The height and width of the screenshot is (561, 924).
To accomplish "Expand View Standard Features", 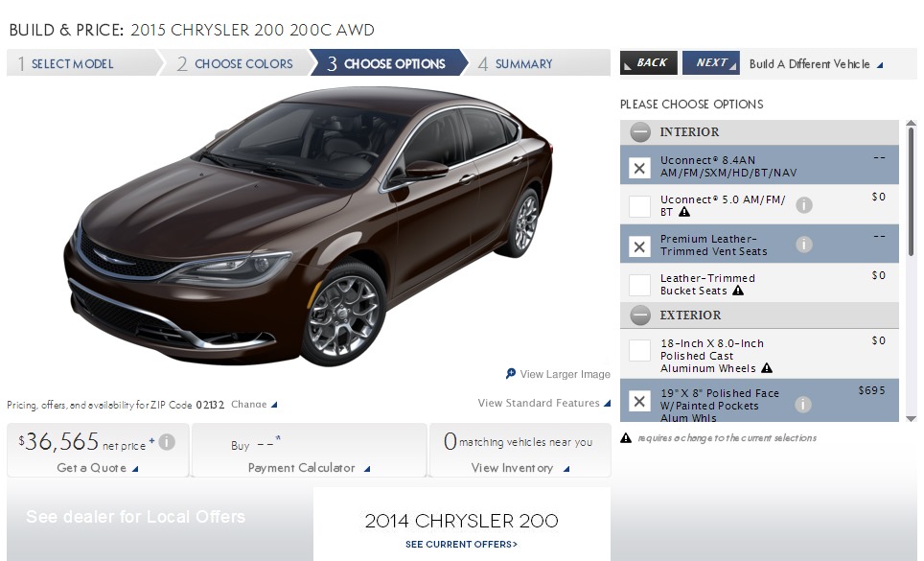I will coord(543,403).
